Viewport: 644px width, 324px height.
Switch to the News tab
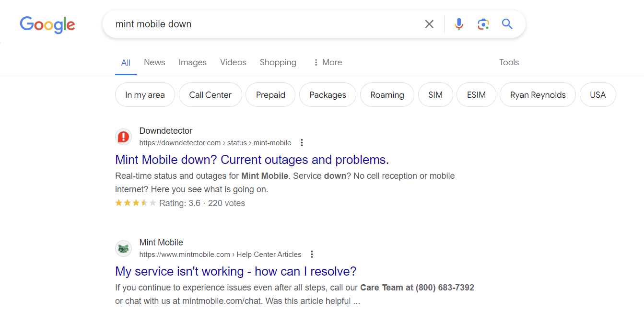[154, 62]
